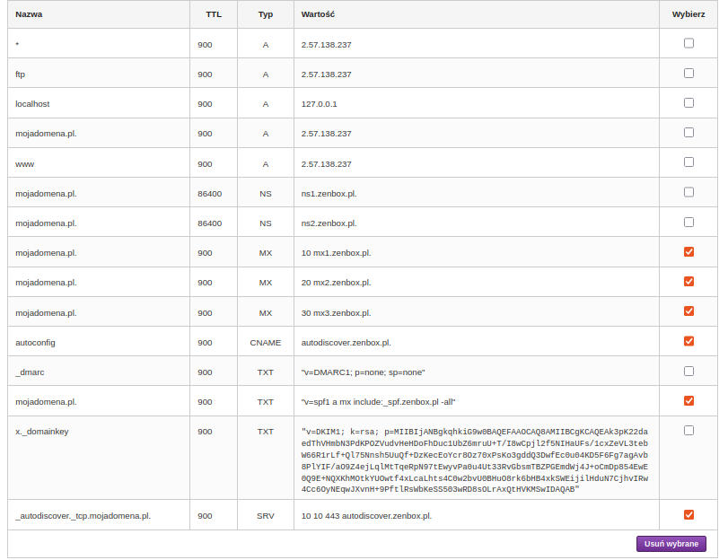Click the autodiscover.zenbox.pl. CNAME value

point(346,342)
